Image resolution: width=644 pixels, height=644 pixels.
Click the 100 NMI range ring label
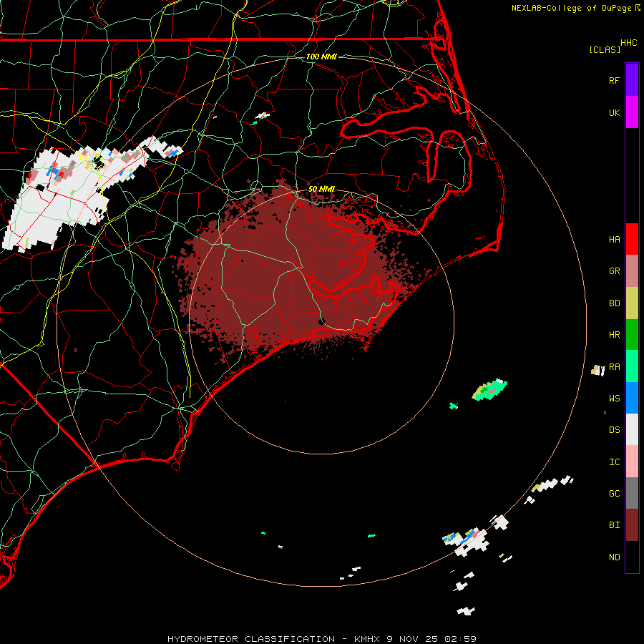321,57
